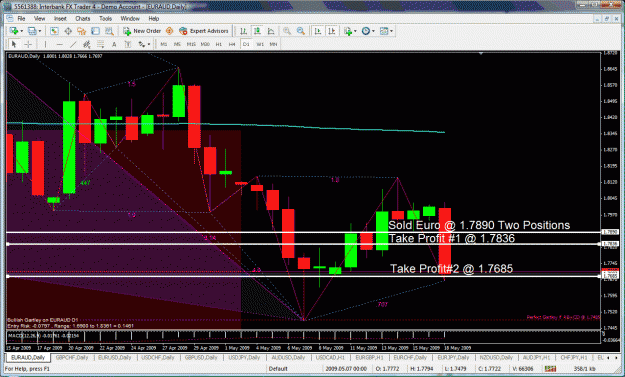
Task: Open the Data Window icon
Action: [68, 31]
